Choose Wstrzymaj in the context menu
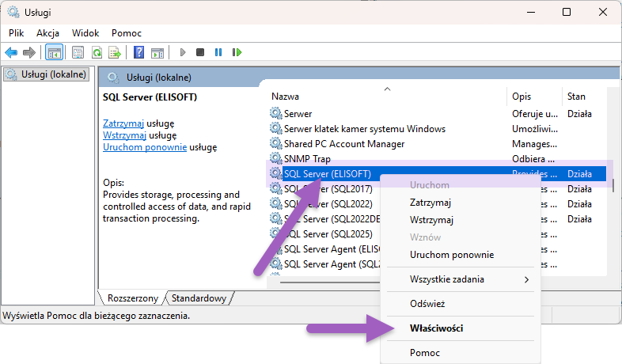622x364 pixels. point(460,220)
